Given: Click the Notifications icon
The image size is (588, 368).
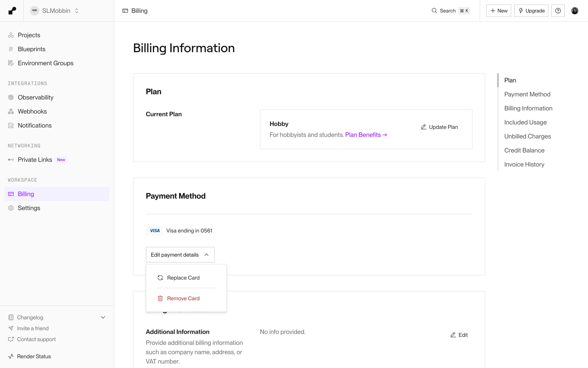Looking at the screenshot, I should [11, 125].
